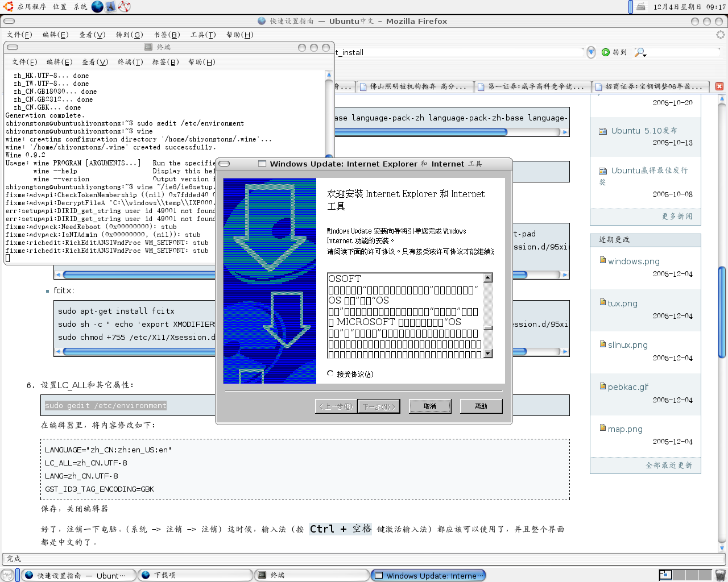Open the Ubuntu logo applications menu
The image size is (728, 582).
pyautogui.click(x=8, y=7)
